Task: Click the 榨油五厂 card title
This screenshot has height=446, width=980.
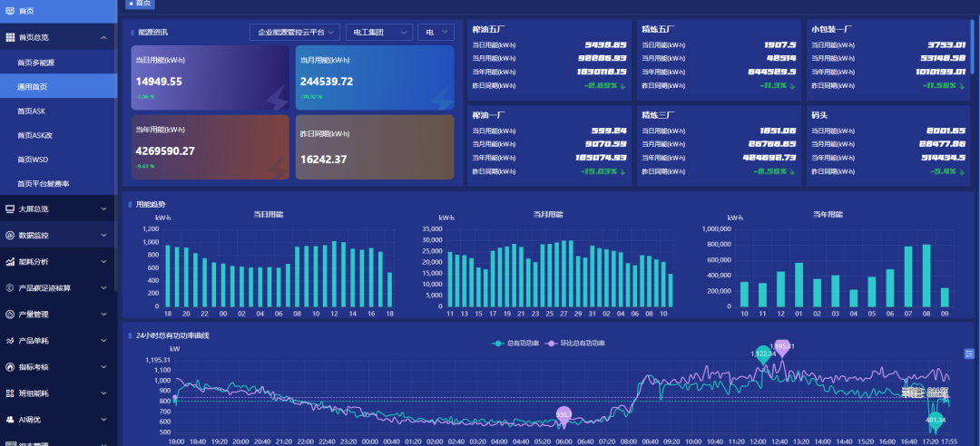Action: pyautogui.click(x=488, y=29)
